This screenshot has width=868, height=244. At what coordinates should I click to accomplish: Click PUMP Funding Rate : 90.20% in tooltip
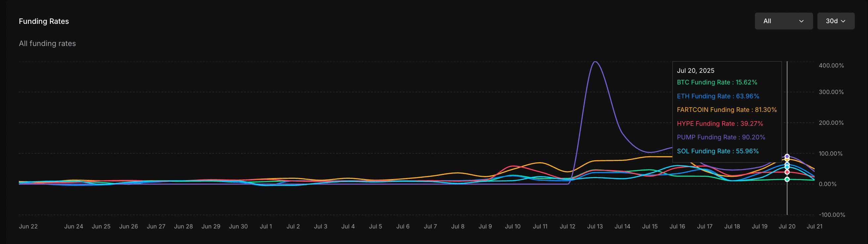click(721, 137)
